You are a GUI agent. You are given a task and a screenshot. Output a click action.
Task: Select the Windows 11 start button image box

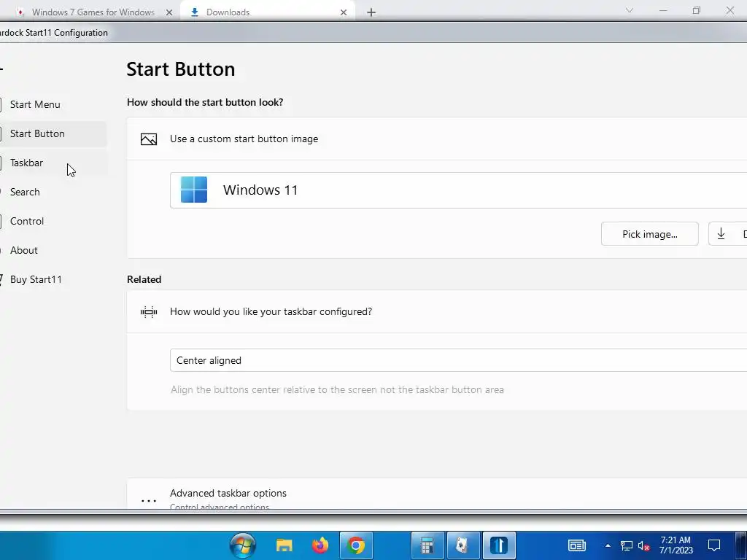coord(458,190)
